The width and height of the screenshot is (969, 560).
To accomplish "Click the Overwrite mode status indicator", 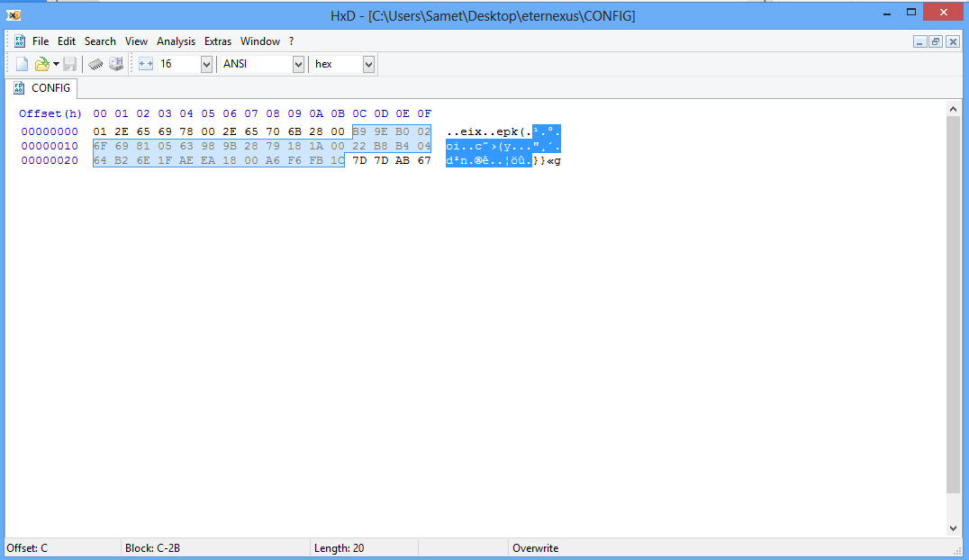I will click(535, 548).
